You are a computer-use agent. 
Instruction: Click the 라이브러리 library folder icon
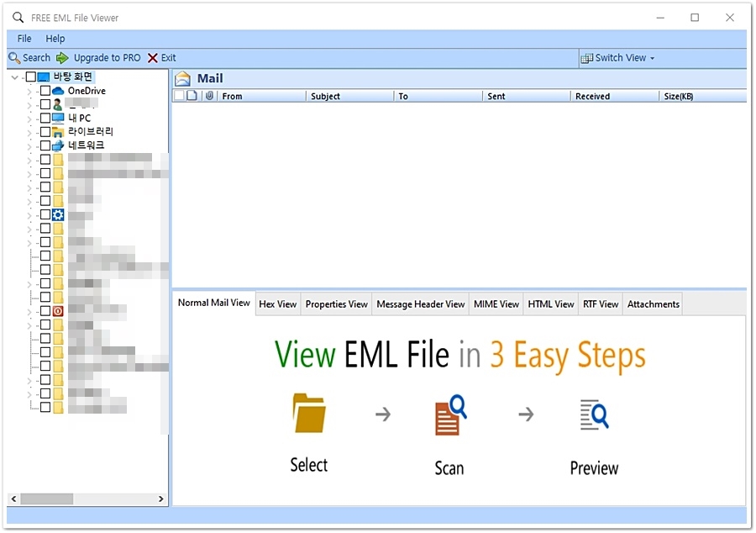pos(58,132)
